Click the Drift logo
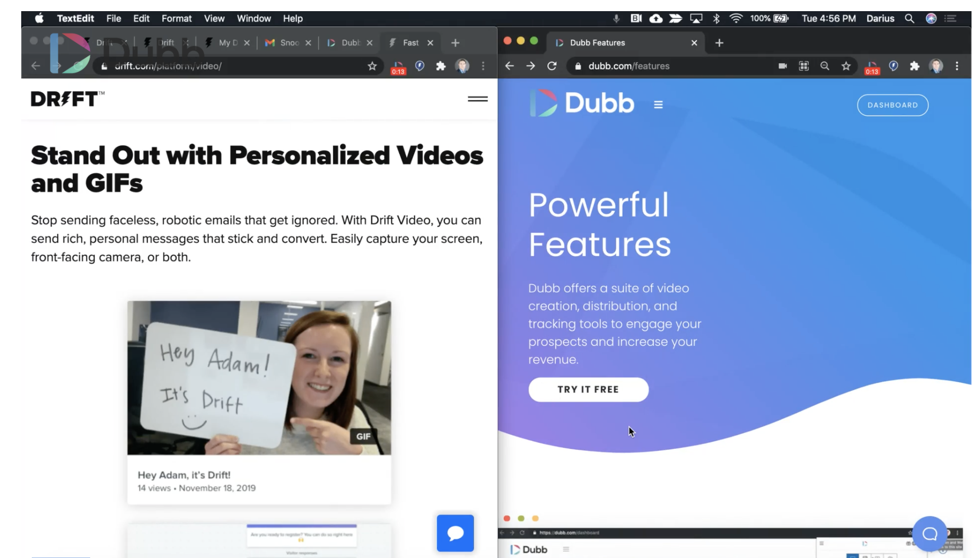This screenshot has width=980, height=558. coord(67,99)
